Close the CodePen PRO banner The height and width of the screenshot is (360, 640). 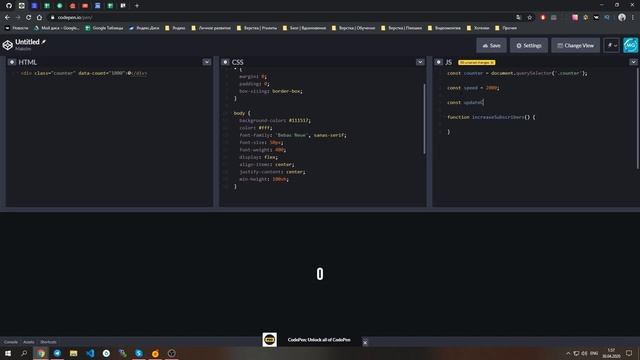coord(365,342)
